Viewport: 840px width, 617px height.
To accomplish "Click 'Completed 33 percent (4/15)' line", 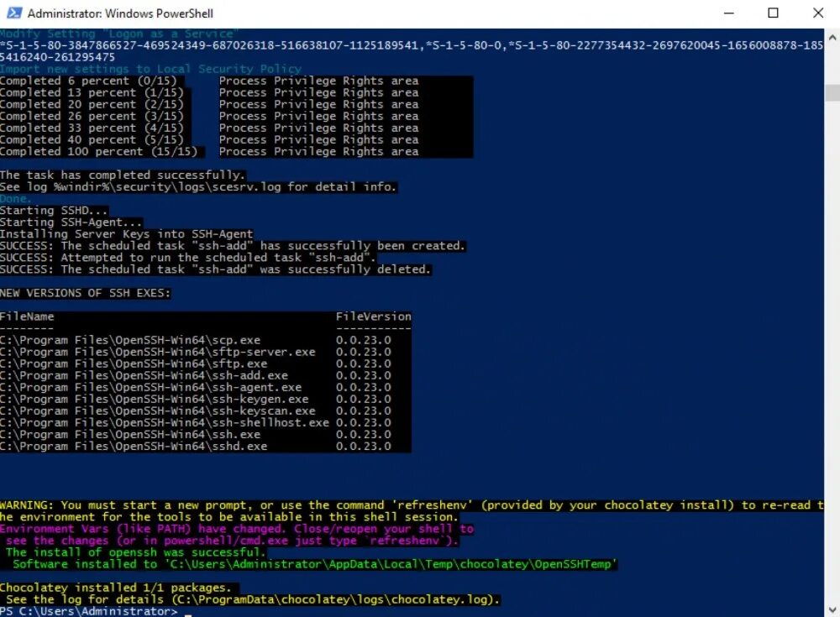I will pyautogui.click(x=92, y=128).
